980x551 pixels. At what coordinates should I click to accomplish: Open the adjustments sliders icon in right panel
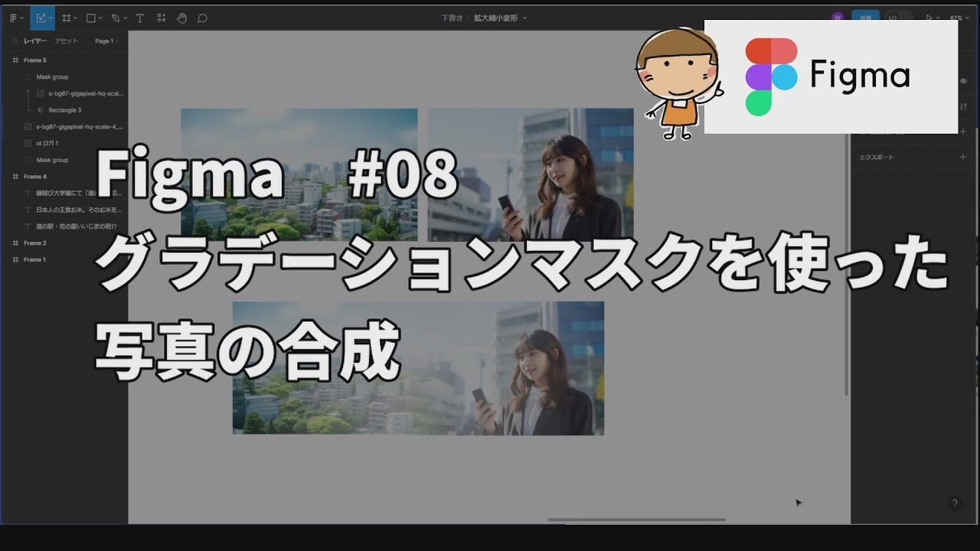point(963,106)
